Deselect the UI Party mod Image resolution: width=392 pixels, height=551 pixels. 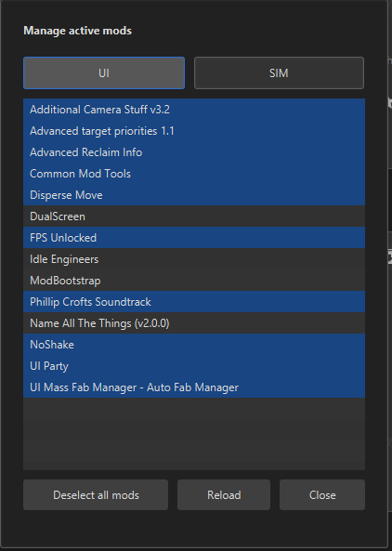point(194,366)
